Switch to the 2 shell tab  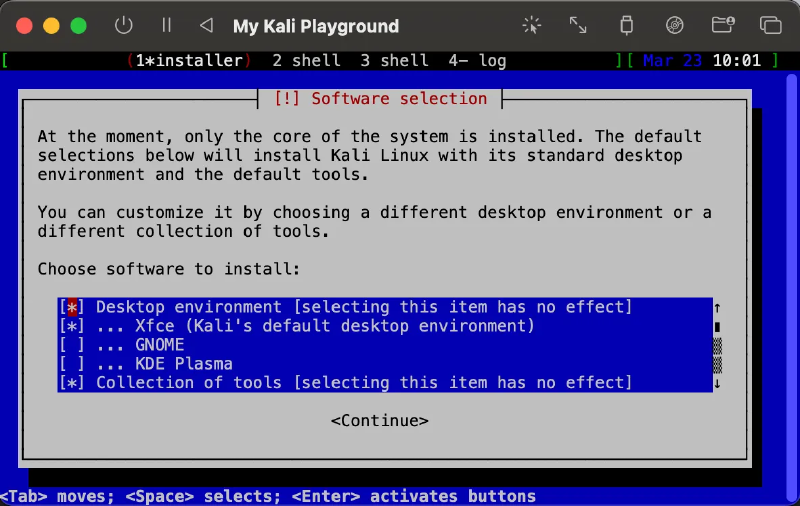(306, 61)
